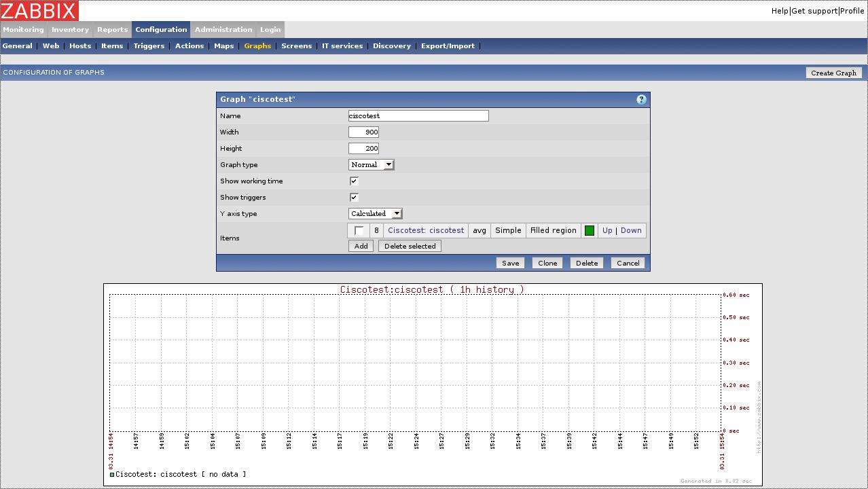Expand the Y axis type dropdown
The width and height of the screenshot is (868, 489).
(376, 214)
